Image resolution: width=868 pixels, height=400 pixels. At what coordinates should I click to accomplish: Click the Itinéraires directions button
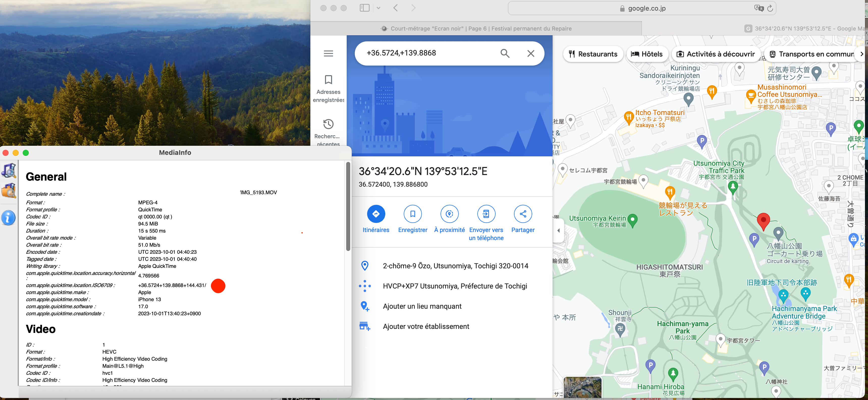coord(376,214)
